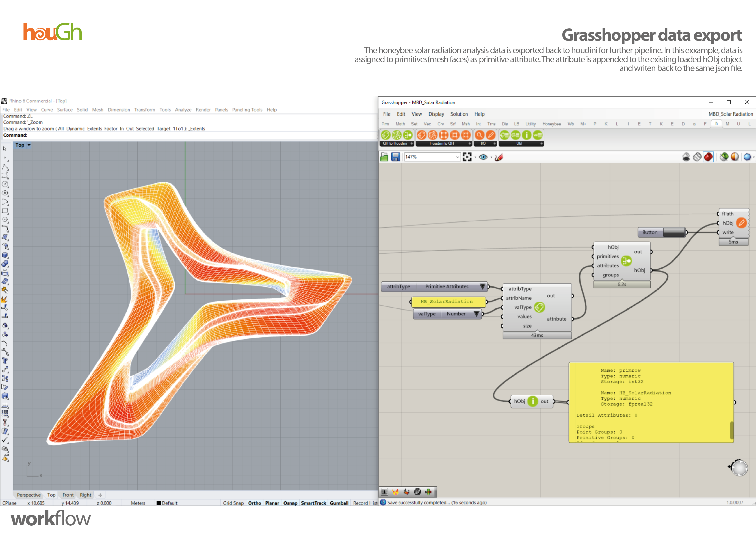Enable wireframe preview mode in Grasshopper
The image size is (756, 534).
point(697,157)
